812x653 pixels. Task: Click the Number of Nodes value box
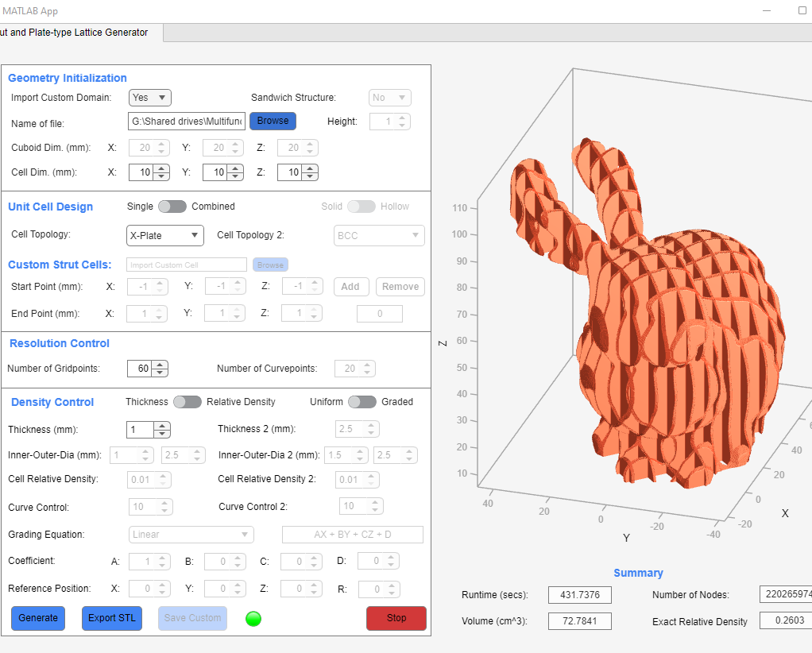[x=786, y=594]
